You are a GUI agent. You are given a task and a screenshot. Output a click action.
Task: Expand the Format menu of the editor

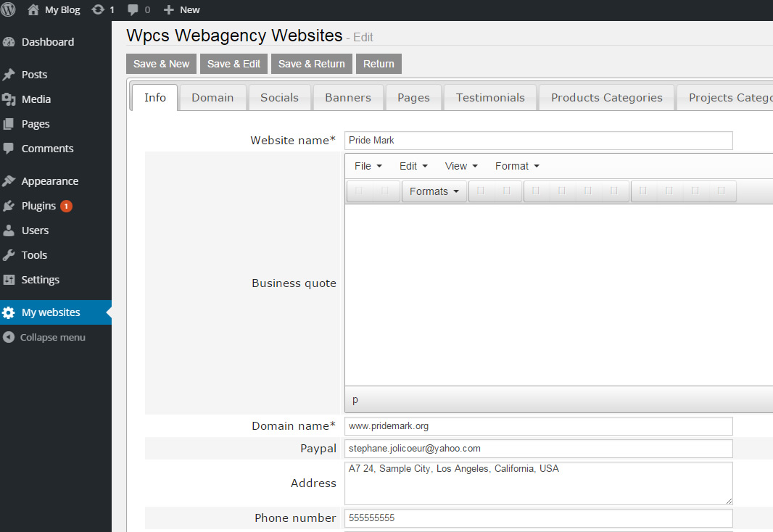click(516, 165)
